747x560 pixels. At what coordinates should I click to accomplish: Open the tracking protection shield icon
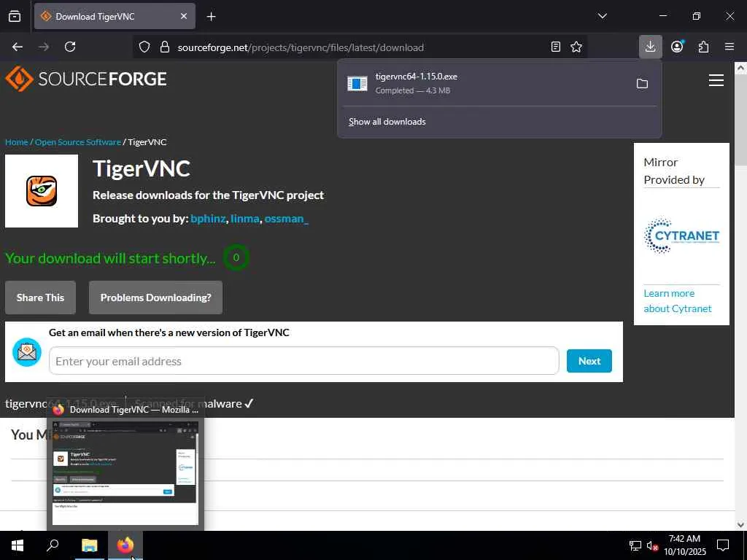point(144,47)
